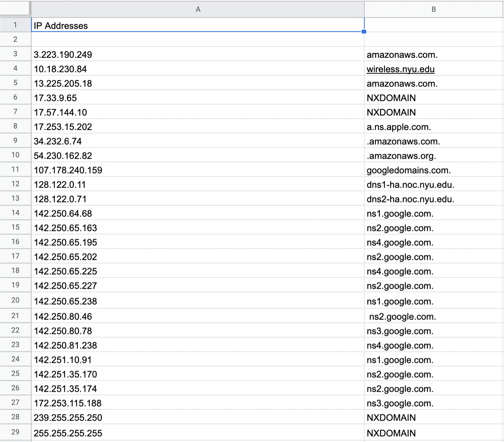The height and width of the screenshot is (442, 504).
Task: Select ns3.google.com. cell in row 22
Action: tap(434, 331)
